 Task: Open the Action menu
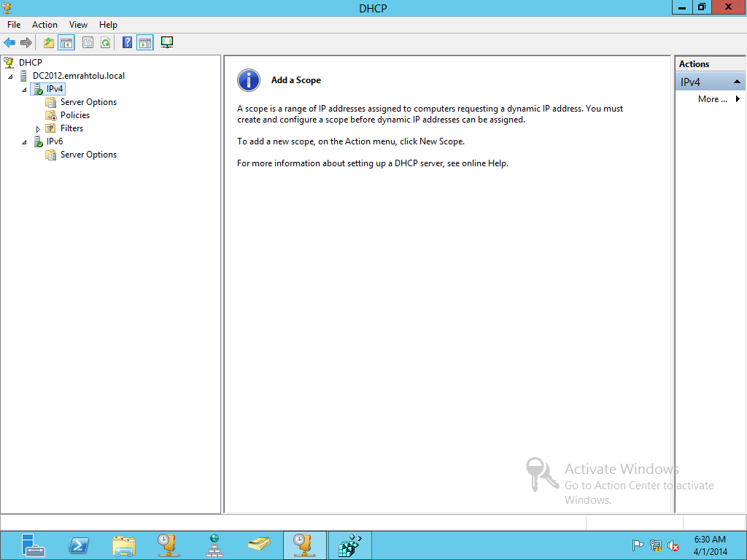coord(44,25)
